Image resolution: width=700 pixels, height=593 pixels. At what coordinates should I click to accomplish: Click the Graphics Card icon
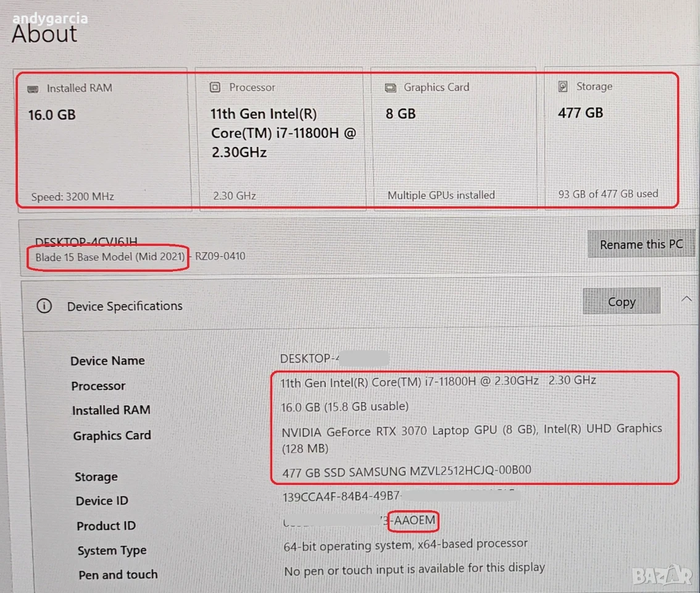pos(391,88)
